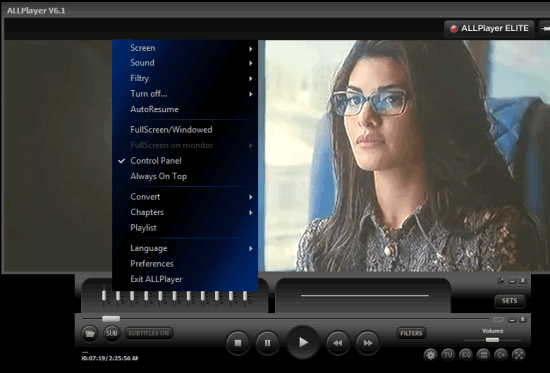The height and width of the screenshot is (373, 550).
Task: Click the FILTERS button
Action: 411,333
